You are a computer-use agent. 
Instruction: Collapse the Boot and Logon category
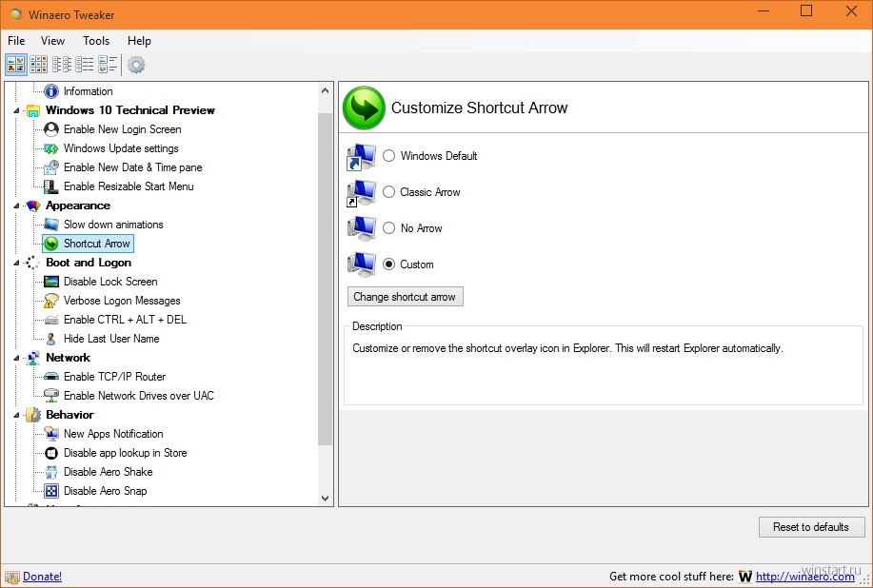point(16,263)
